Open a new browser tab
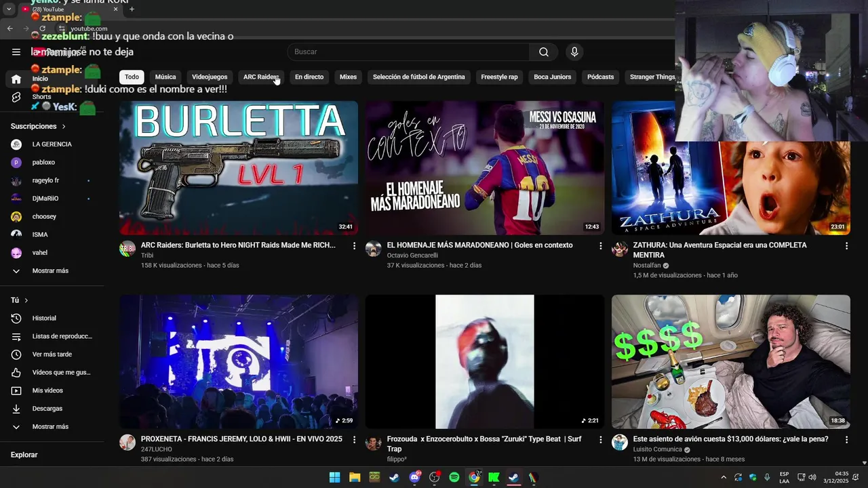The height and width of the screenshot is (488, 868). pos(132,9)
